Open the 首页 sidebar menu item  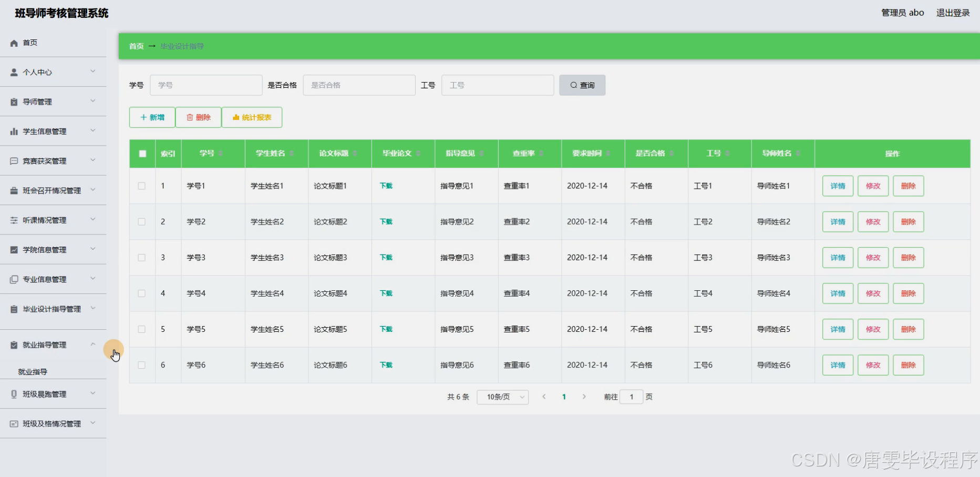click(53, 43)
